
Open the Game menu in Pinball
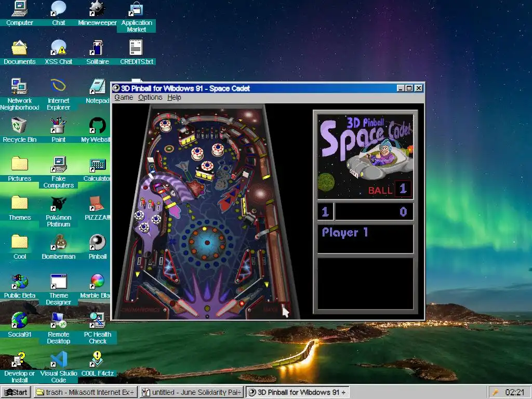(124, 97)
